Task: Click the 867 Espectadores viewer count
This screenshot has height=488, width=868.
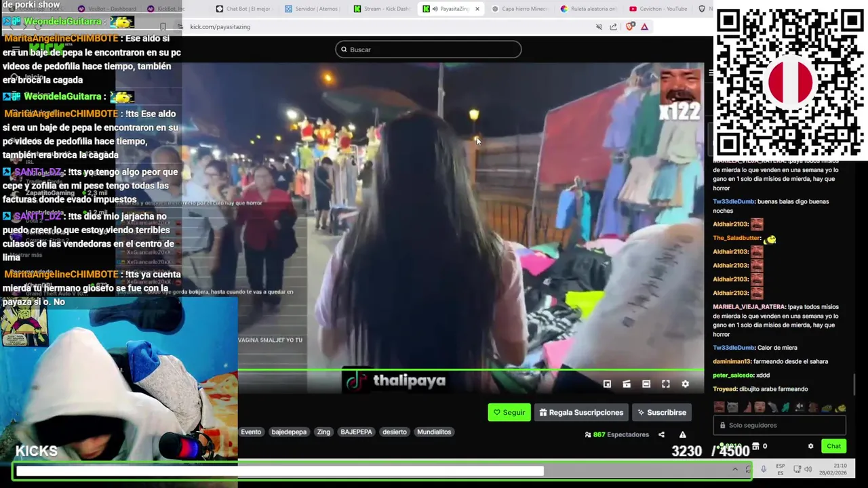Action: tap(616, 434)
